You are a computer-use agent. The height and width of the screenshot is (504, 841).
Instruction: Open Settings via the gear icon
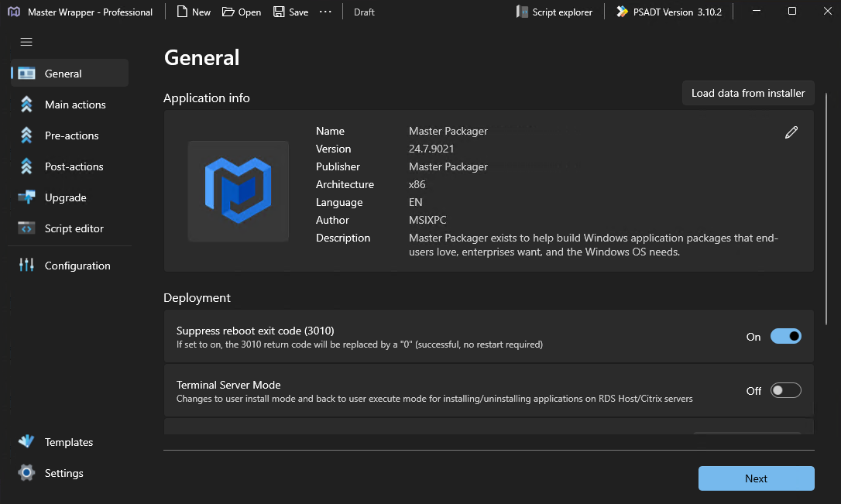[27, 473]
